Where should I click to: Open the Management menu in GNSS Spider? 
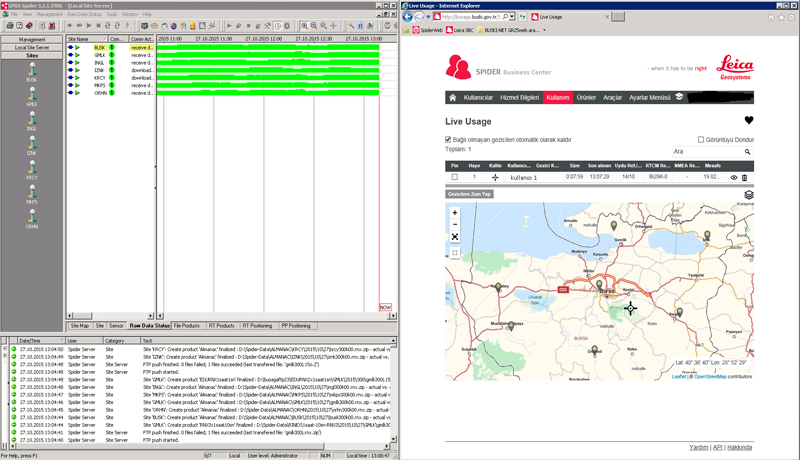pyautogui.click(x=49, y=14)
